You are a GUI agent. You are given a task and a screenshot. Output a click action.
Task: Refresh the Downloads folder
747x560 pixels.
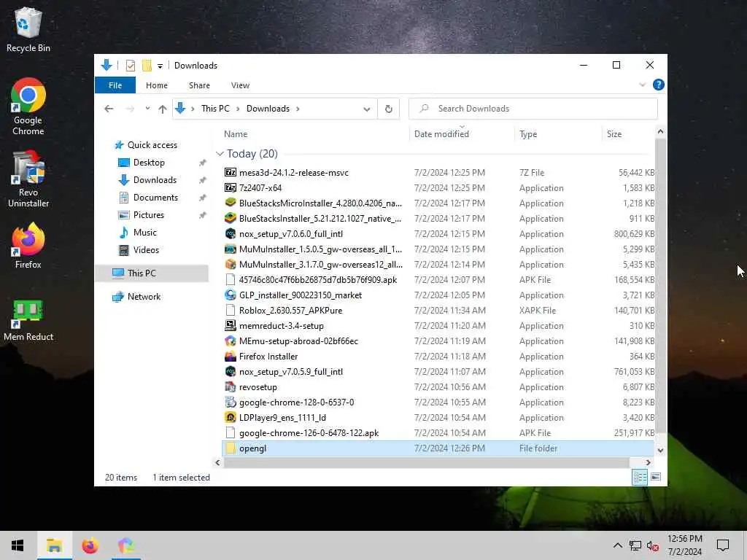click(389, 109)
